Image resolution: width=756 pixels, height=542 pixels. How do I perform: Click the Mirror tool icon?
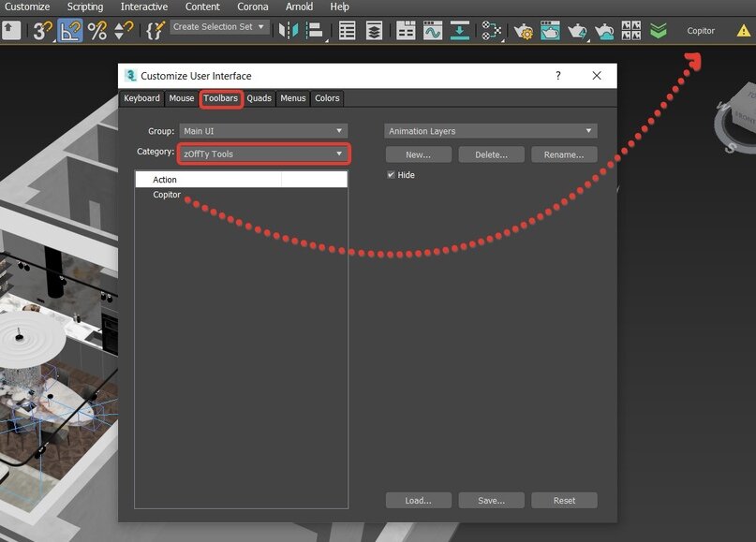coord(289,31)
